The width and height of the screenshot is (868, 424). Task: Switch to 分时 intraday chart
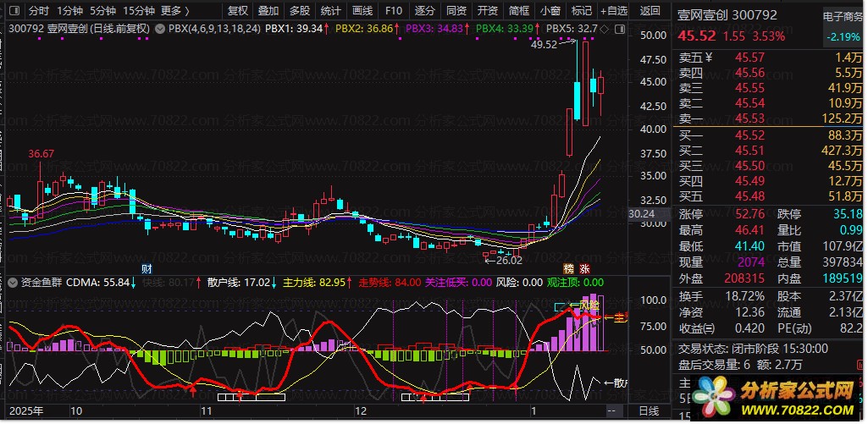point(39,10)
